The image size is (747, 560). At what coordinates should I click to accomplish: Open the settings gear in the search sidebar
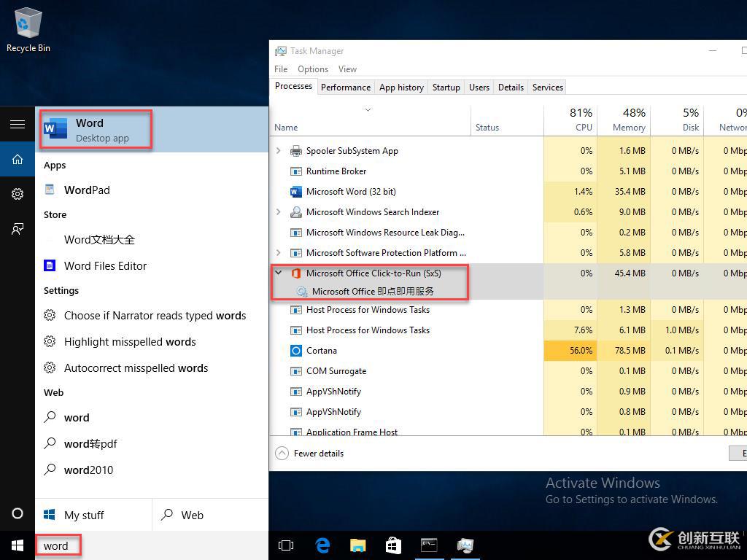18,194
